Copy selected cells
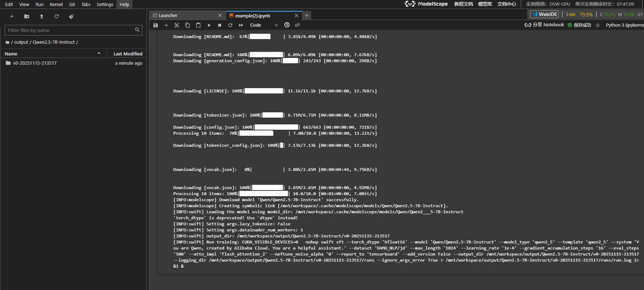 (188, 25)
